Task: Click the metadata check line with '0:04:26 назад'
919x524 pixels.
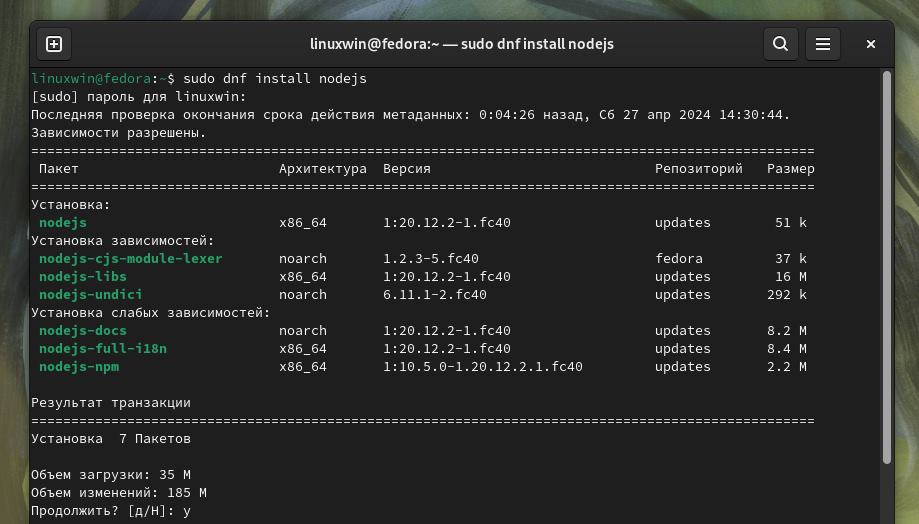Action: (410, 115)
